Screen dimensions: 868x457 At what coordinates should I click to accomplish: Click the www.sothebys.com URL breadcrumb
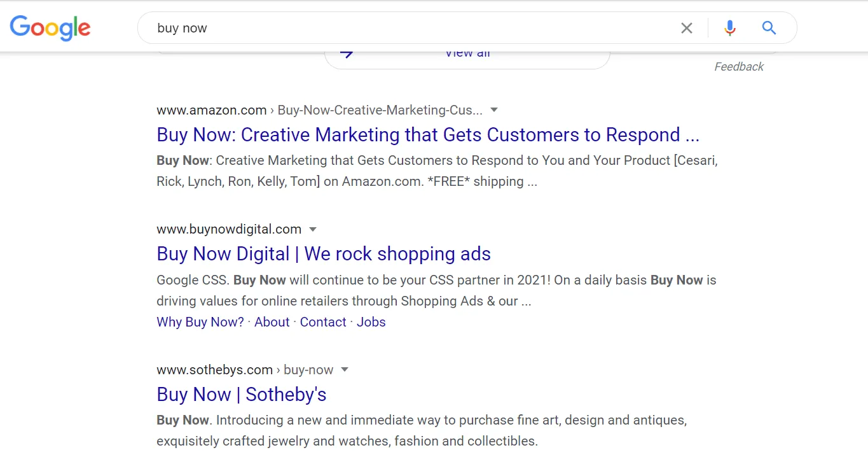(214, 370)
